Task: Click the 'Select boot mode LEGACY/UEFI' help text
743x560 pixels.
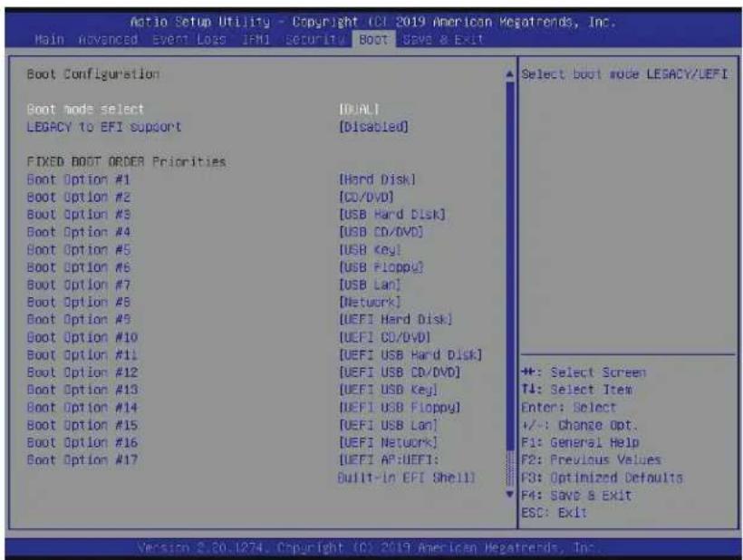Action: coord(624,74)
